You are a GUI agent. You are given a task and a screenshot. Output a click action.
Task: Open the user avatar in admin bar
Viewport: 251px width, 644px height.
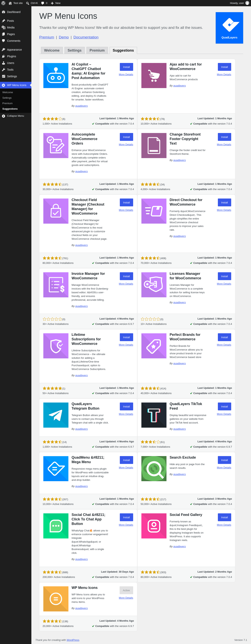click(247, 3)
